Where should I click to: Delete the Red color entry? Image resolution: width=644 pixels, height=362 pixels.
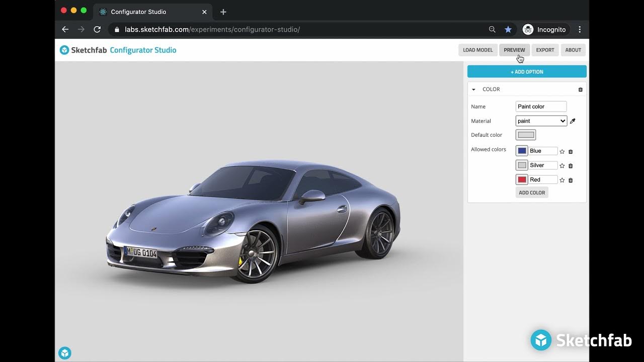point(571,180)
